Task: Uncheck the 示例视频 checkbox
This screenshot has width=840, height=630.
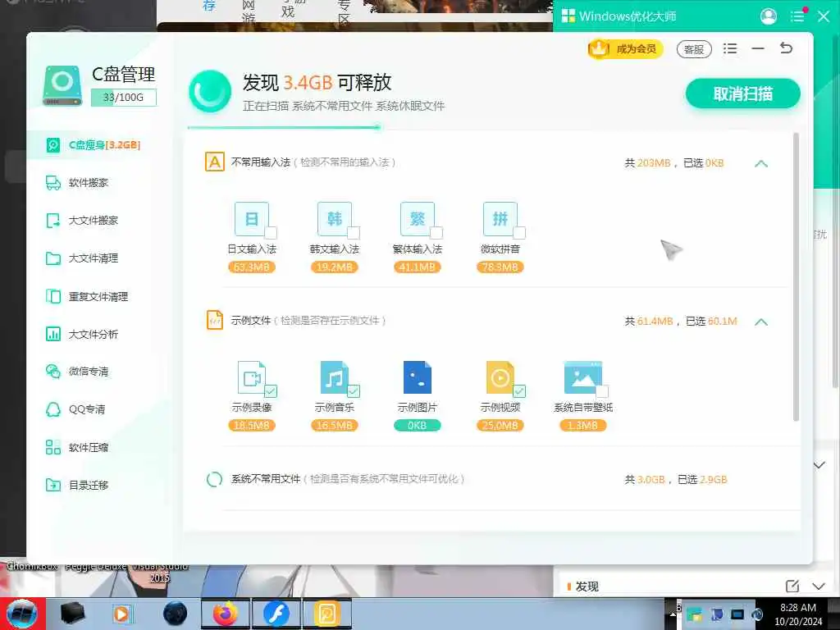Action: (519, 391)
